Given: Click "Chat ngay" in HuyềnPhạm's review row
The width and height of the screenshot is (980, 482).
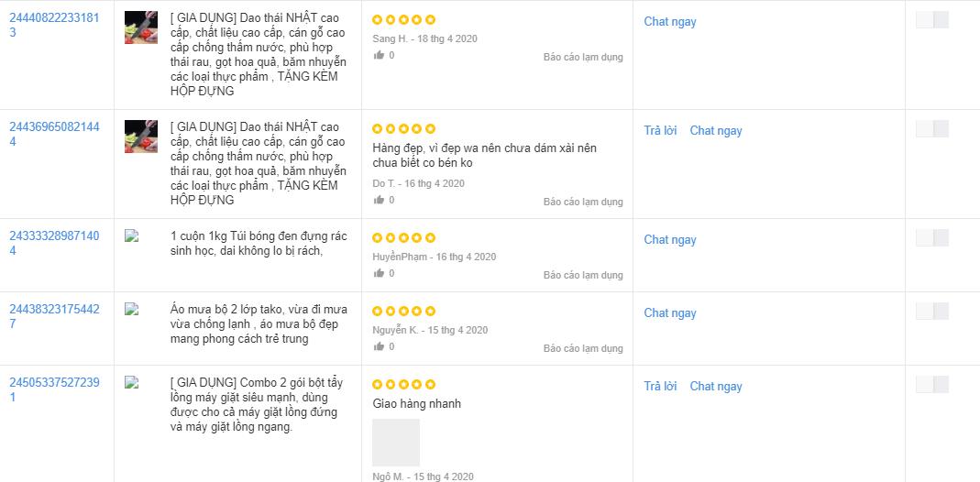Looking at the screenshot, I should pos(669,239).
